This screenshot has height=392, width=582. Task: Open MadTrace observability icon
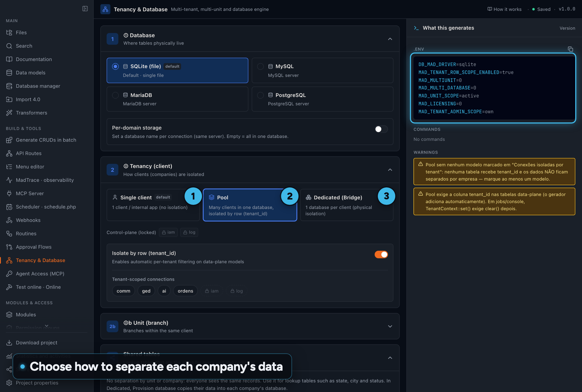(9, 180)
